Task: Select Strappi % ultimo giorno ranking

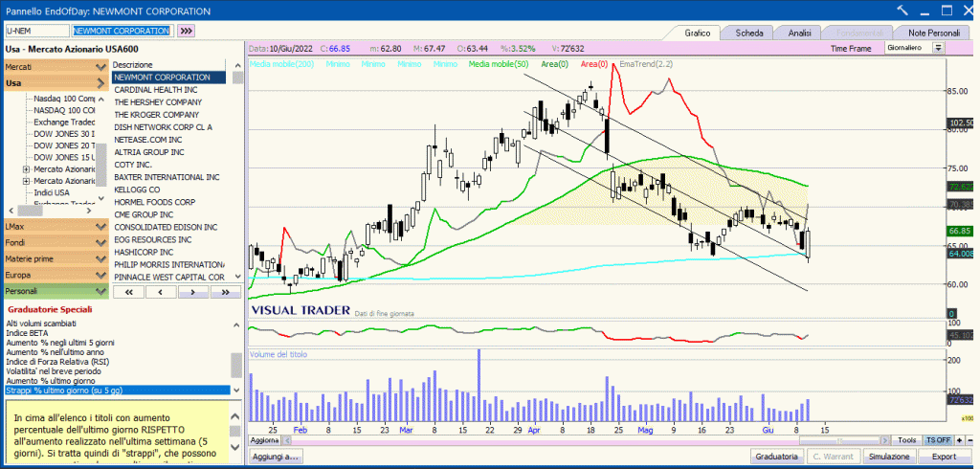Action: click(118, 391)
